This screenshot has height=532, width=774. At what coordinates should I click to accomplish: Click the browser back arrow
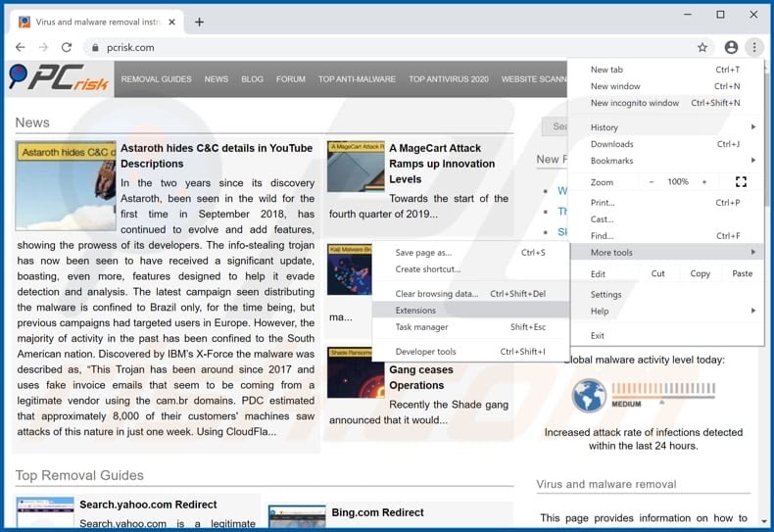pos(20,47)
